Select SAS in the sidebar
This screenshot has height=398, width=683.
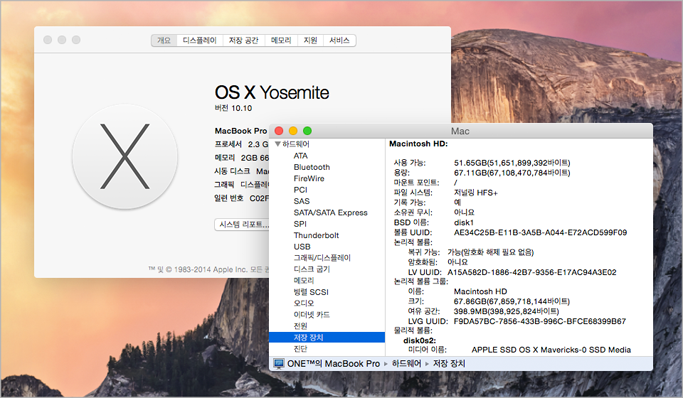click(301, 201)
